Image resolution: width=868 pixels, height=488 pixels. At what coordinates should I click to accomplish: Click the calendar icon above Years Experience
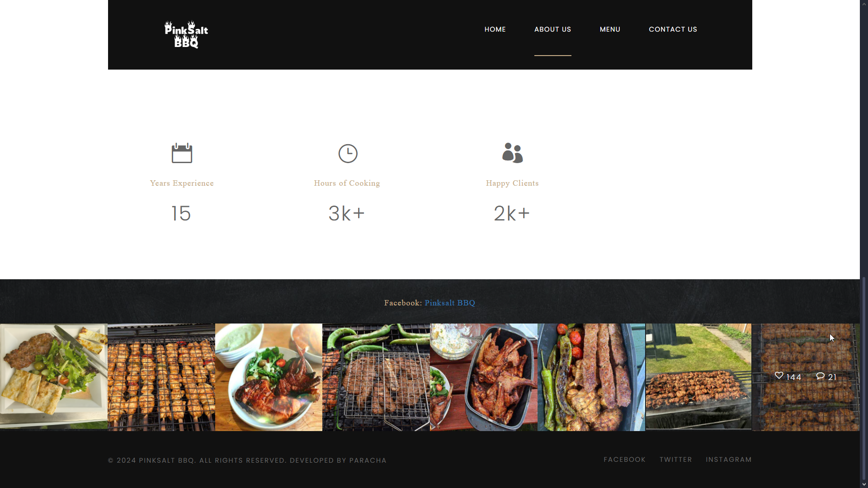[182, 153]
